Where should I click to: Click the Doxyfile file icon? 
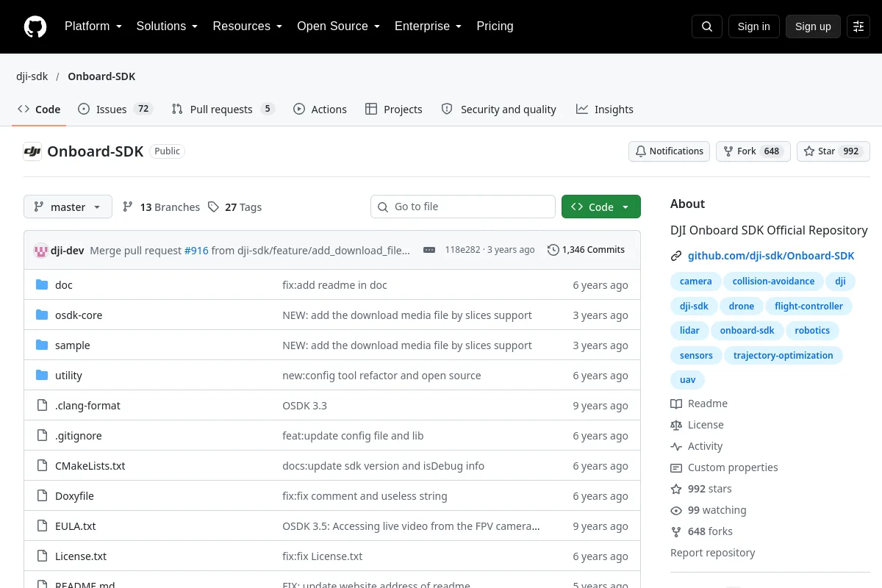tap(42, 496)
